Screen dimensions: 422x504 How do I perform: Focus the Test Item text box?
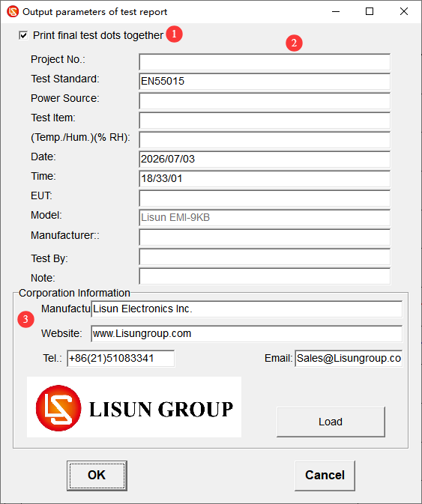point(265,121)
